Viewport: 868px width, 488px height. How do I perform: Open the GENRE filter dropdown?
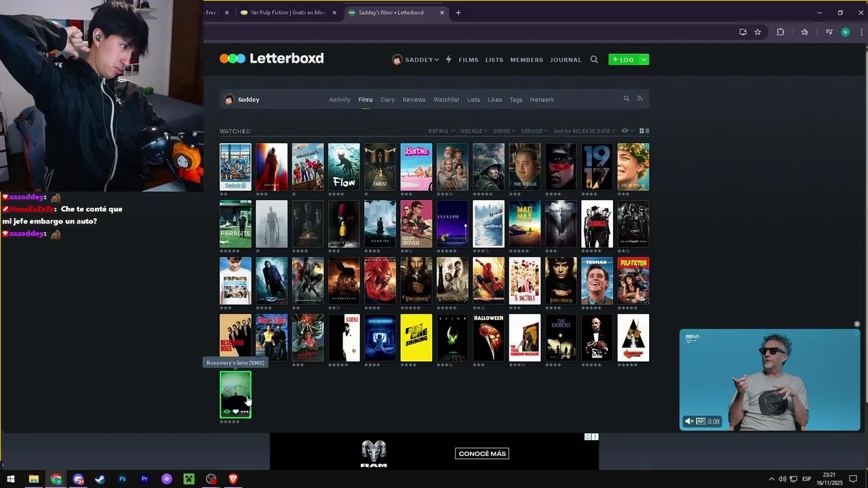(x=504, y=131)
